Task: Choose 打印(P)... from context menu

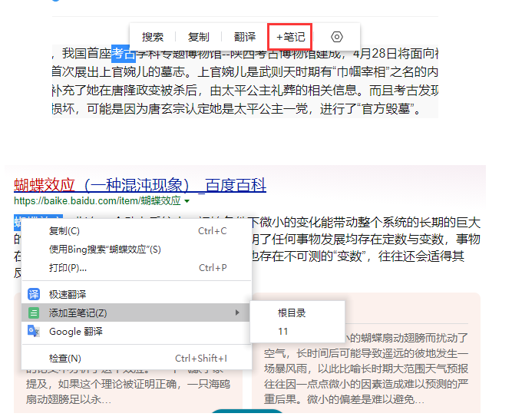Action: coord(137,268)
